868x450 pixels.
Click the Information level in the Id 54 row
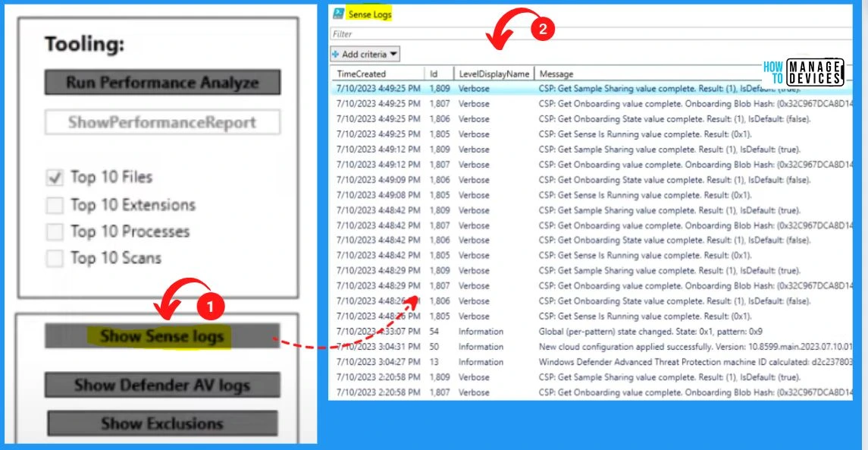point(481,332)
